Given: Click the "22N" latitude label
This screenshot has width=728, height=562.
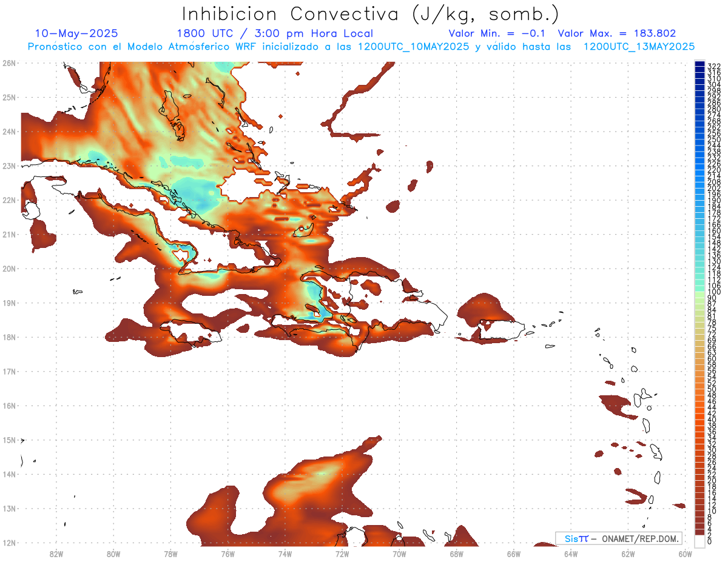Looking at the screenshot, I should click(9, 200).
